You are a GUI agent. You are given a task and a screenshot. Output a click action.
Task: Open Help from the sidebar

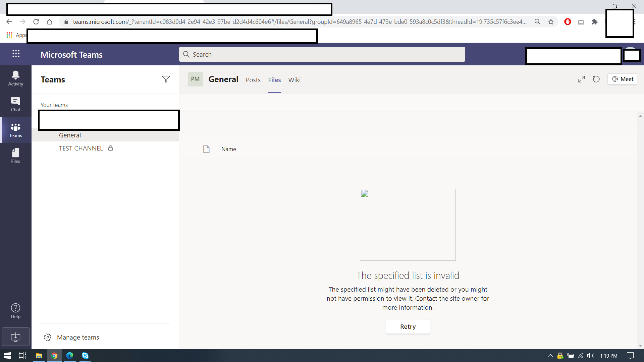click(15, 311)
